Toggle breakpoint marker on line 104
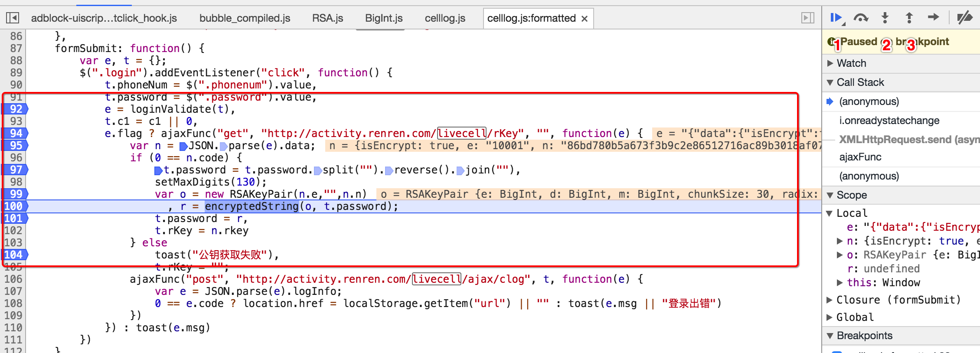 14,255
